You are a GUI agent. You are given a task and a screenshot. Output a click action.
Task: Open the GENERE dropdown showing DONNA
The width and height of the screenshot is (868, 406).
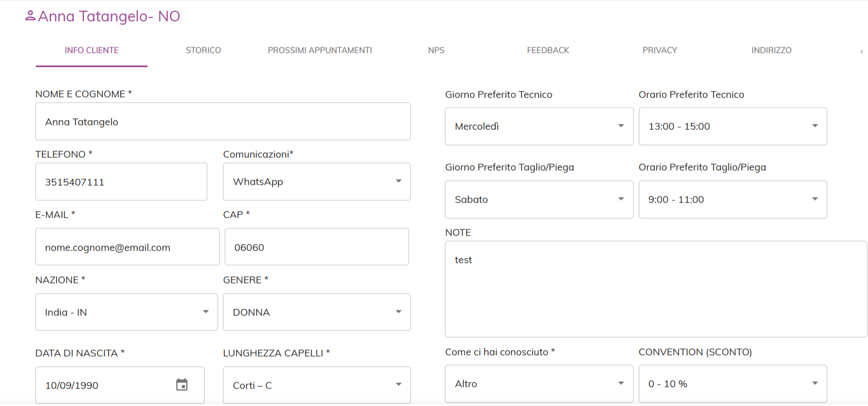click(316, 312)
